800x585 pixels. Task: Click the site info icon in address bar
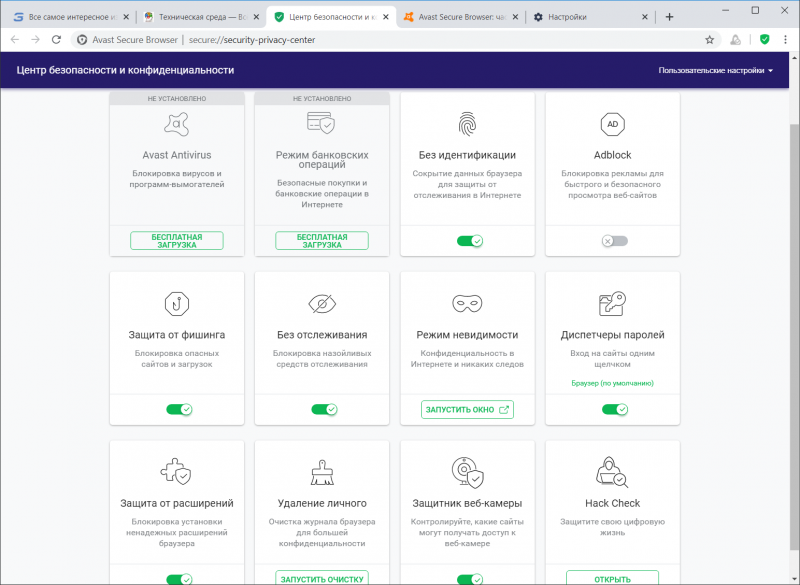pos(82,40)
